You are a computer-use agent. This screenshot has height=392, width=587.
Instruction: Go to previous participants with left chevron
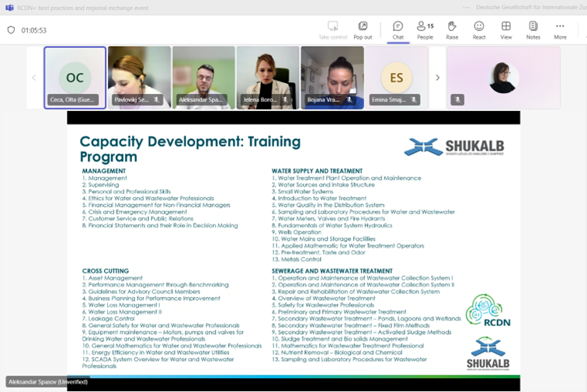[33, 78]
